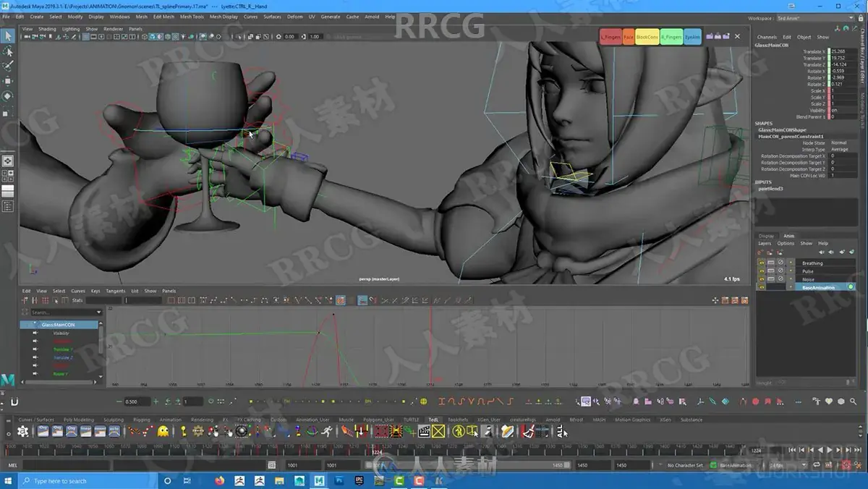Activate the Scale tool in toolbox

click(x=8, y=112)
